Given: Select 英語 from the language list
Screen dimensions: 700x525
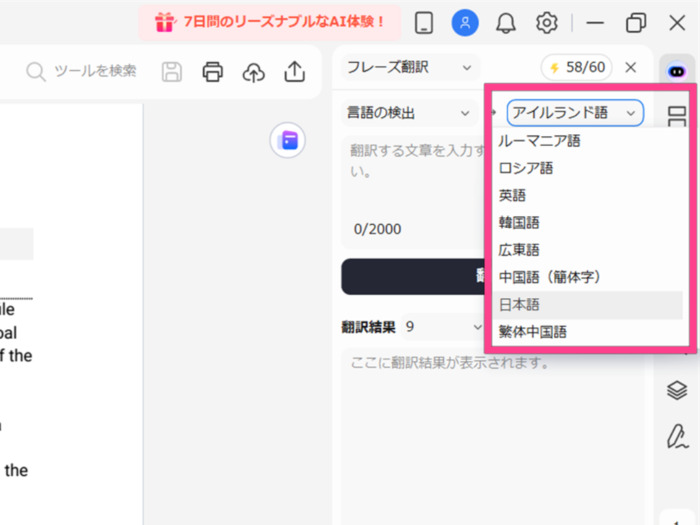Looking at the screenshot, I should pyautogui.click(x=588, y=196).
